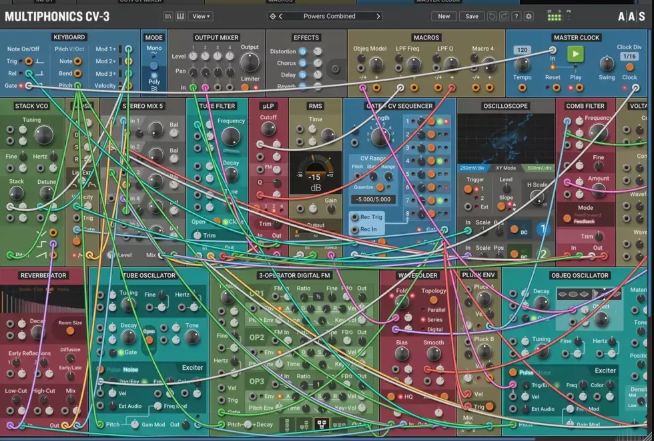The height and width of the screenshot is (441, 654).
Task: Click the Output Mixer Output knob
Action: coord(250,63)
